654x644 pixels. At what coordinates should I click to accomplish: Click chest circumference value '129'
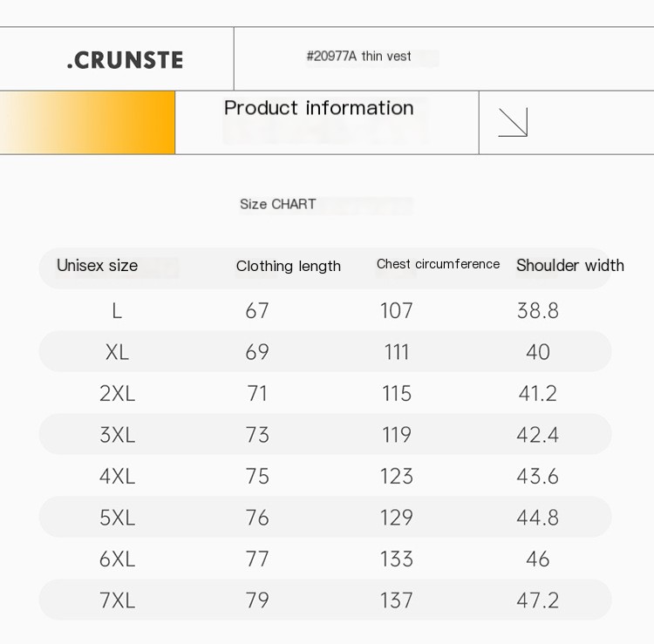[x=396, y=518]
